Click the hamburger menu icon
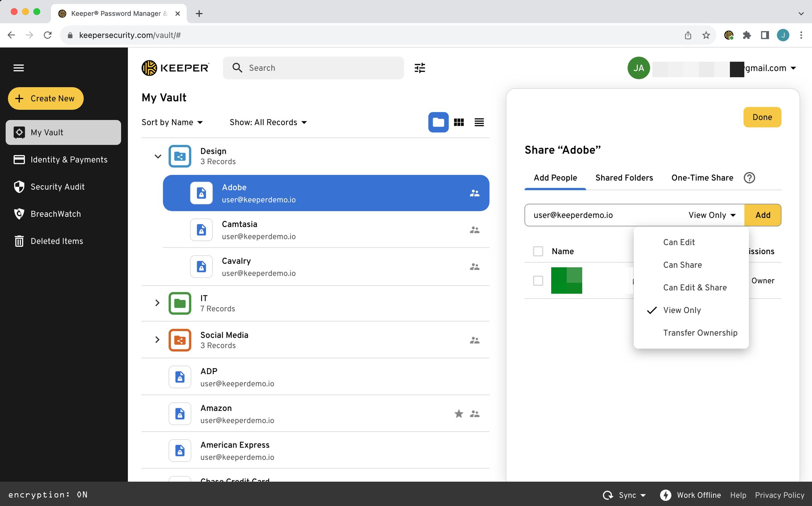 19,68
